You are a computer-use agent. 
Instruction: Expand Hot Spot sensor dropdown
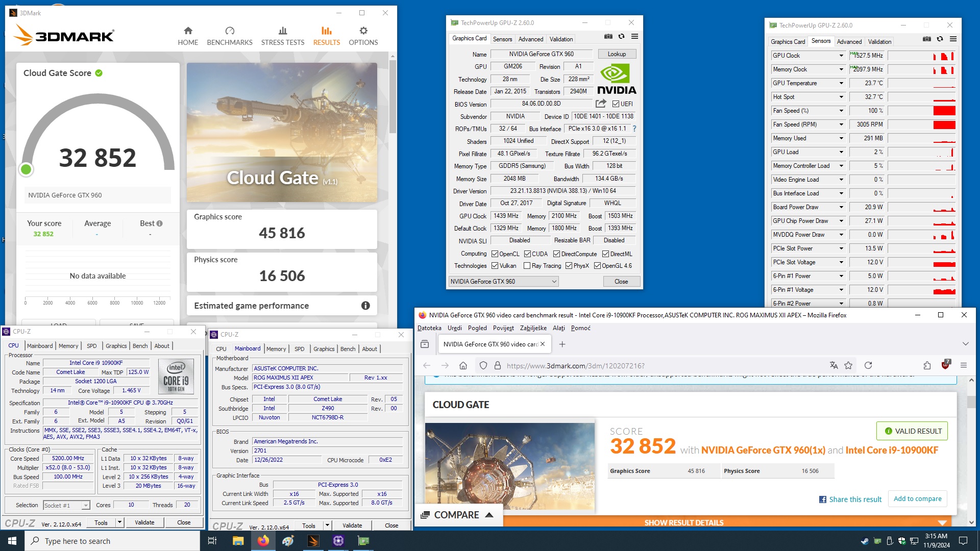(841, 97)
